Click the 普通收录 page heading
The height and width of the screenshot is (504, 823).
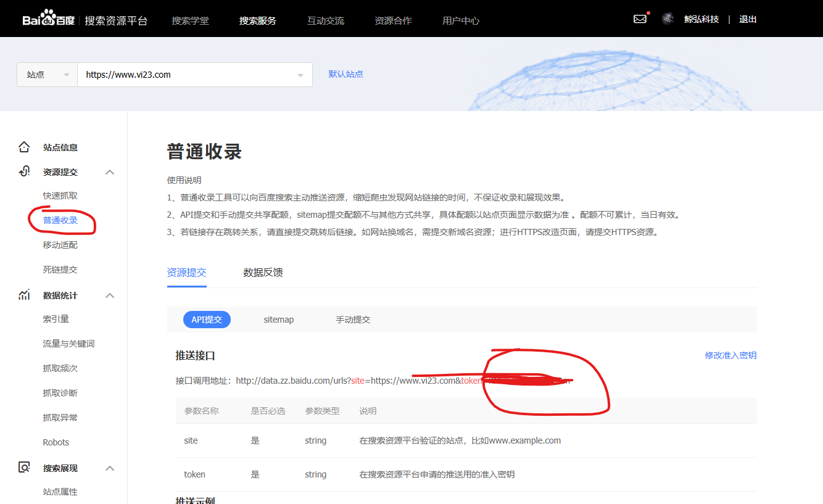(x=204, y=152)
